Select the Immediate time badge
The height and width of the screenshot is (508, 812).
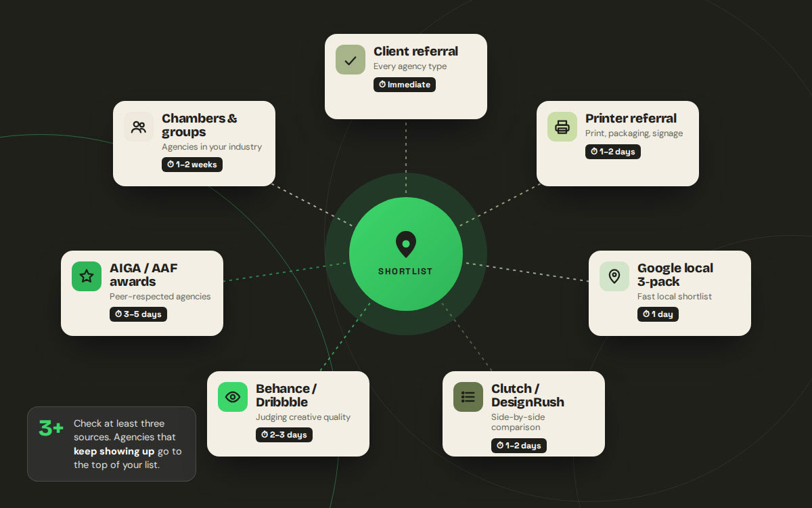tap(405, 85)
